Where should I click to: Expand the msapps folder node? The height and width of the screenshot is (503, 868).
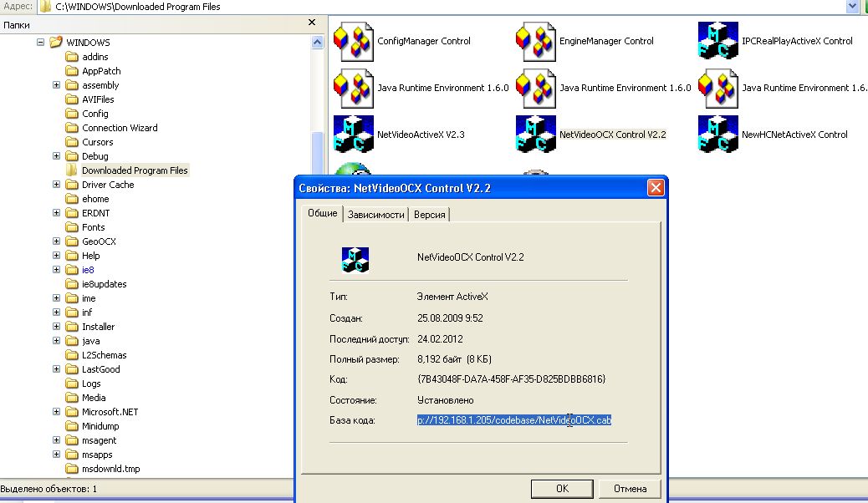pos(57,455)
